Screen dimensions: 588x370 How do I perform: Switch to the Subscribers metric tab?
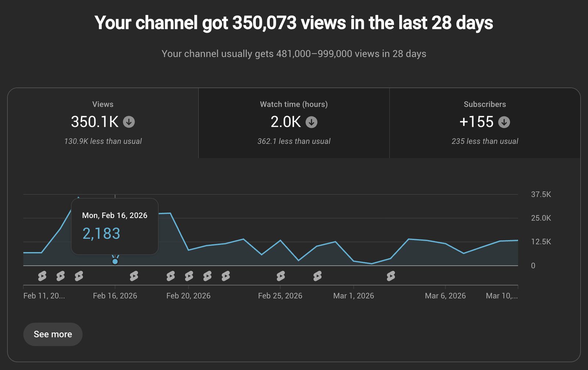pos(485,123)
